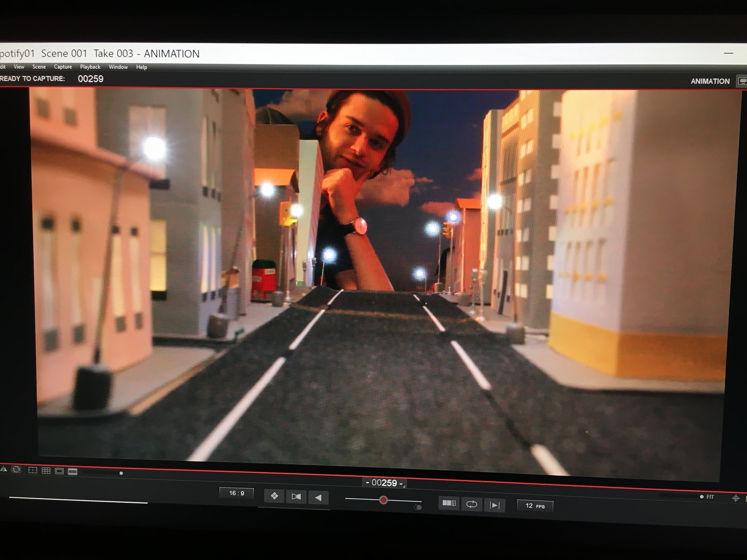The height and width of the screenshot is (560, 747).
Task: Click the ANIMATION workspace label
Action: pyautogui.click(x=710, y=81)
